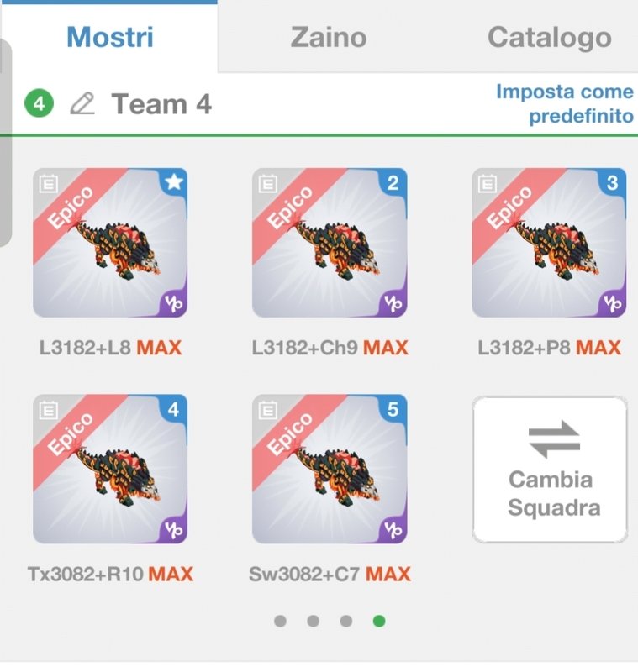Open the notes icon on monster Sw3082+C7
The image size is (638, 672).
click(x=268, y=410)
